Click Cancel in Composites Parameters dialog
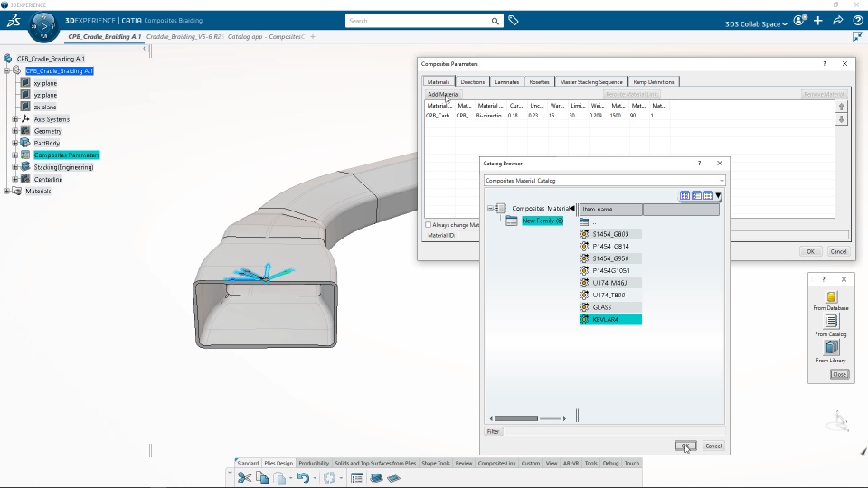This screenshot has height=488, width=868. 838,251
